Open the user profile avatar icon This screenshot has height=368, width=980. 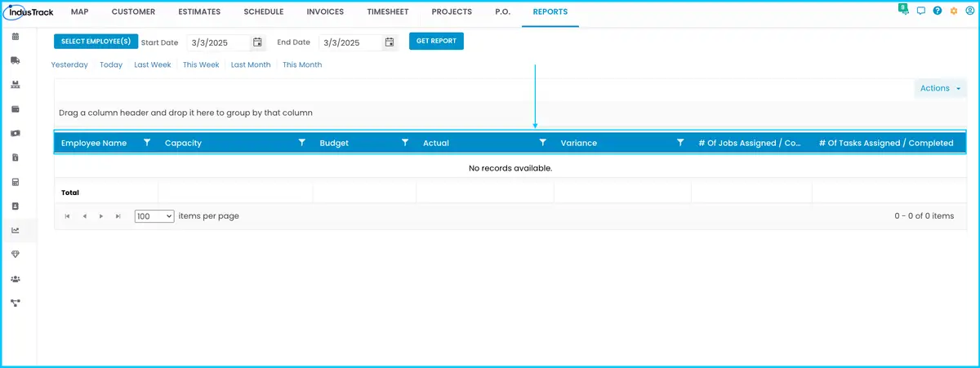point(969,11)
